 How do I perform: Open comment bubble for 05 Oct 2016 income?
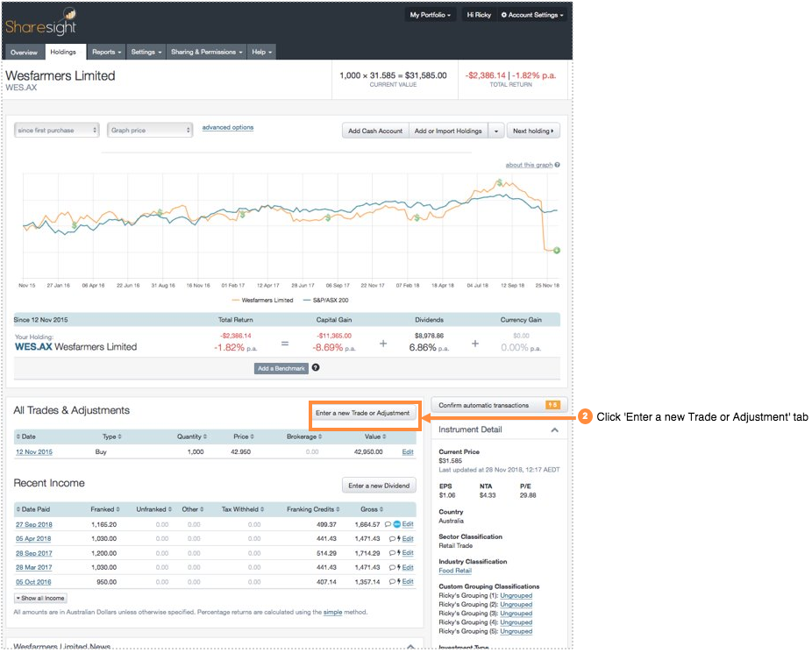pyautogui.click(x=392, y=582)
